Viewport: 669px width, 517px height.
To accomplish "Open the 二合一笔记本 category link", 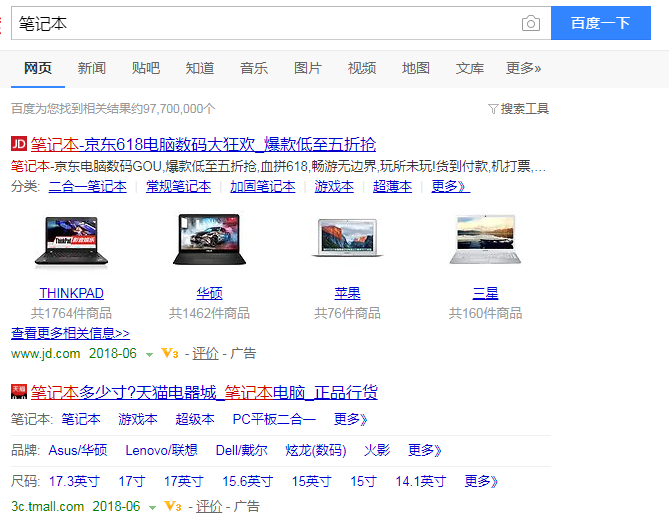I will pyautogui.click(x=87, y=186).
